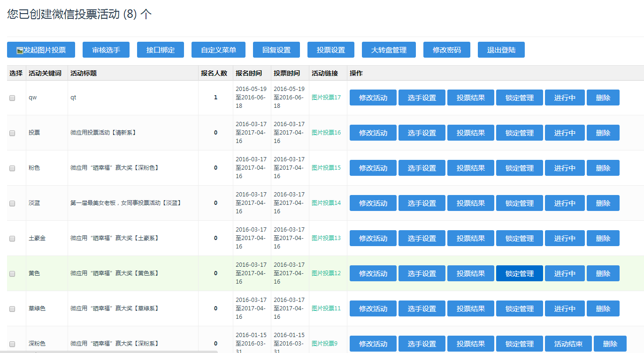Image resolution: width=644 pixels, height=353 pixels.
Task: Open 自定义菜单 settings
Action: [x=218, y=49]
